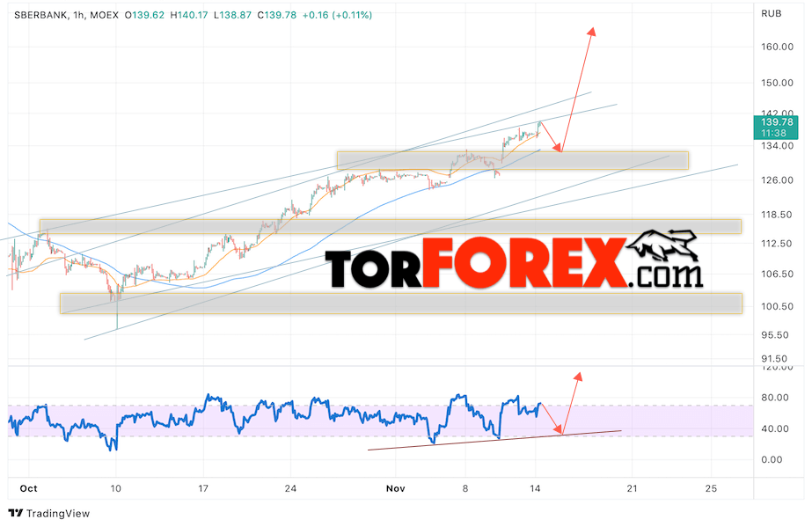Click the RSI 80.00 scale label

[x=775, y=398]
